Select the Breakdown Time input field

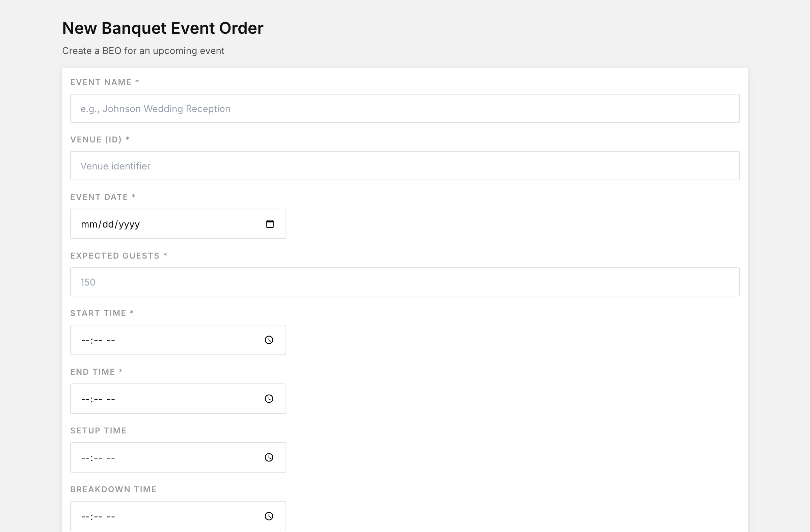[178, 516]
